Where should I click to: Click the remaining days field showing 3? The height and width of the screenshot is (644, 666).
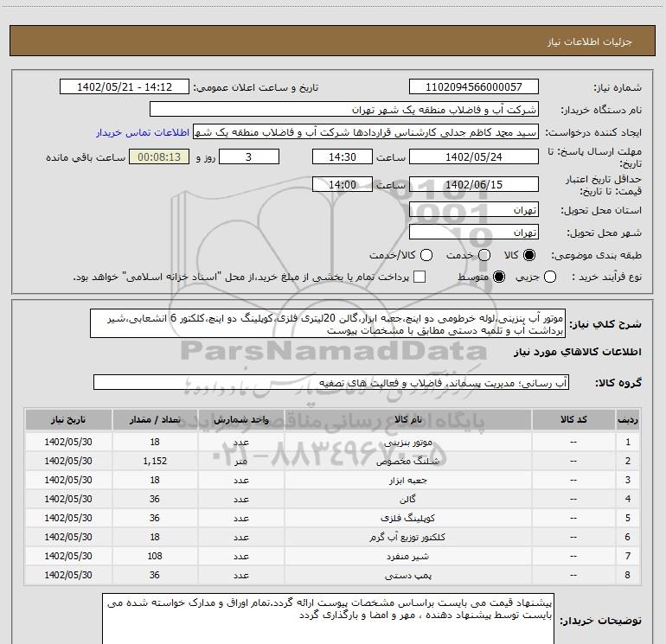click(x=249, y=156)
